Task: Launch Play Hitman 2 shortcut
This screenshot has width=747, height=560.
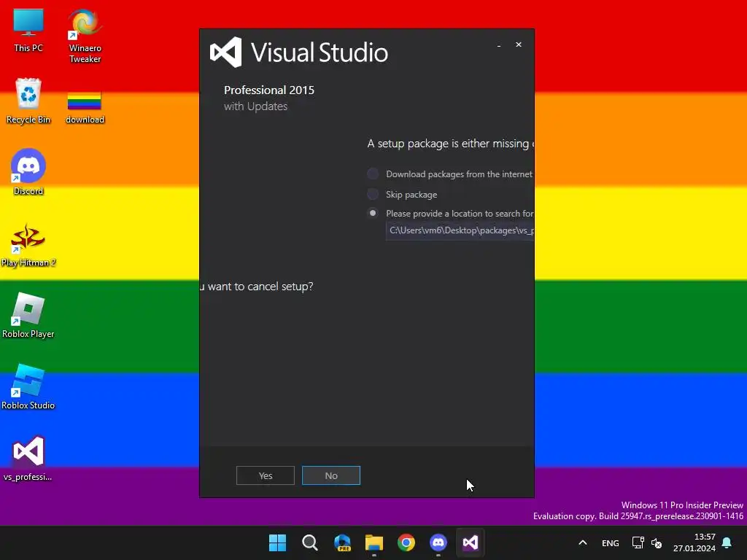Action: tap(28, 245)
